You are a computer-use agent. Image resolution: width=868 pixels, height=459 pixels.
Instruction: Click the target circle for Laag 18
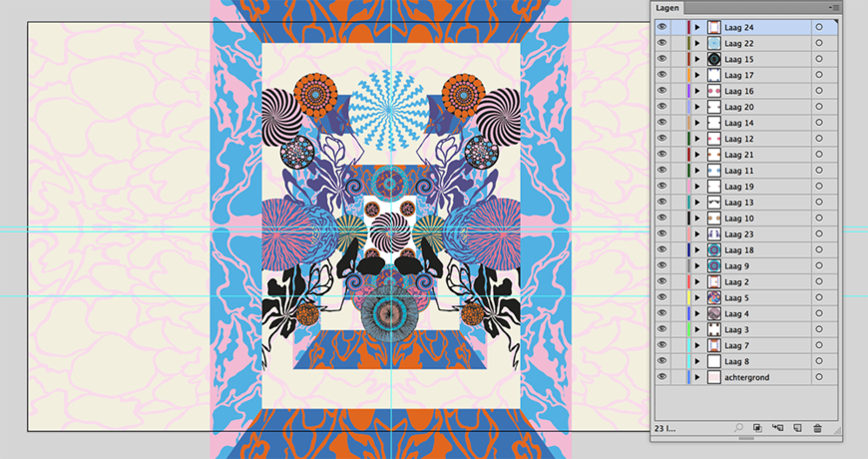(819, 250)
